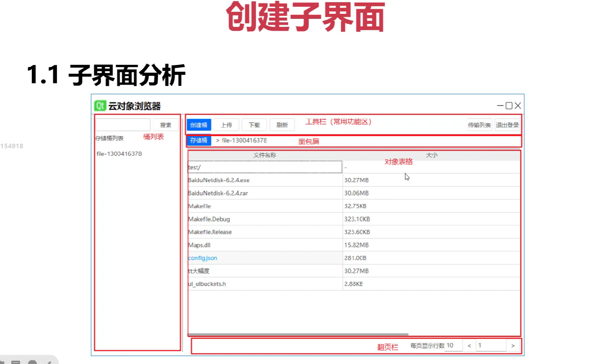Click the 文件名称 column header

tap(265, 155)
